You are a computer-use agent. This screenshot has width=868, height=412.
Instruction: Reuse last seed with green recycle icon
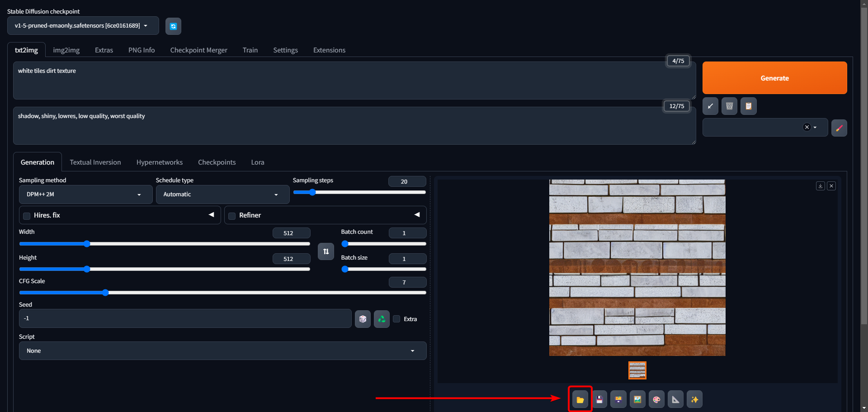tap(382, 319)
